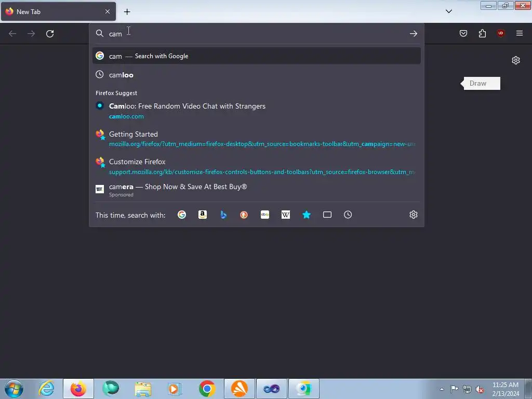
Task: Expand the list all tabs chevron
Action: (448, 11)
